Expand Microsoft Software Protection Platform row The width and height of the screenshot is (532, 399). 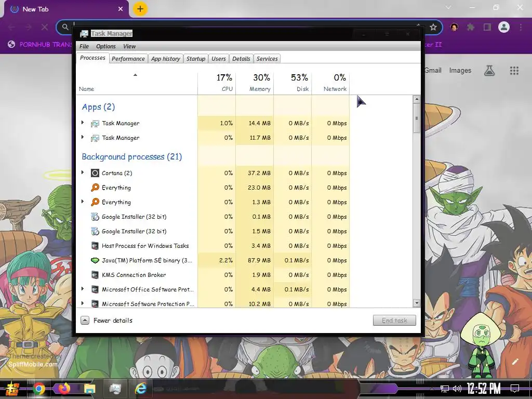click(x=83, y=303)
